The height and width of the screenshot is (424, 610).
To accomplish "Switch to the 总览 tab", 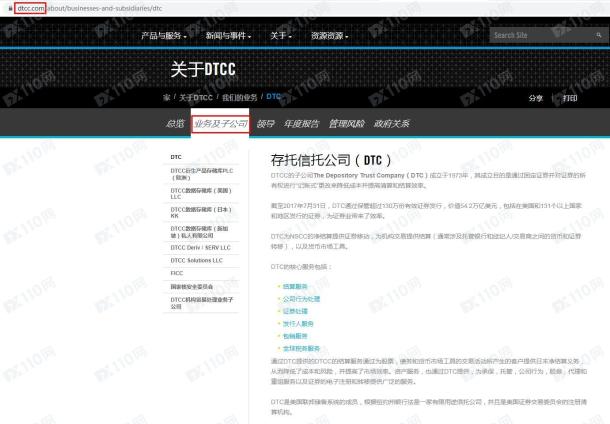I will pyautogui.click(x=175, y=124).
